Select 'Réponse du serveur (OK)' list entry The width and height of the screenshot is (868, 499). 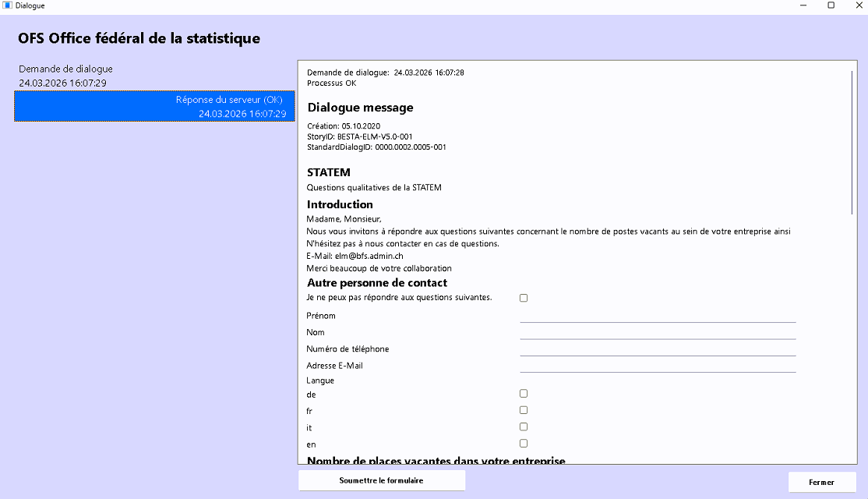tap(154, 106)
